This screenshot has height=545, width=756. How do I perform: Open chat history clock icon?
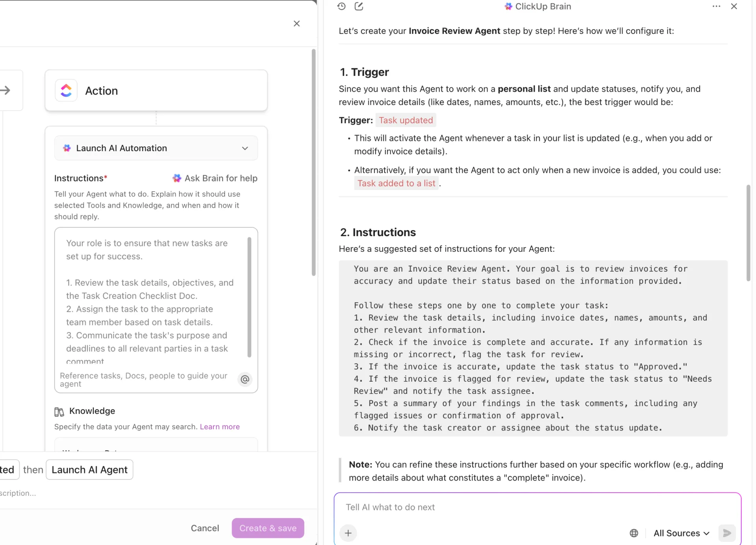[x=341, y=6]
